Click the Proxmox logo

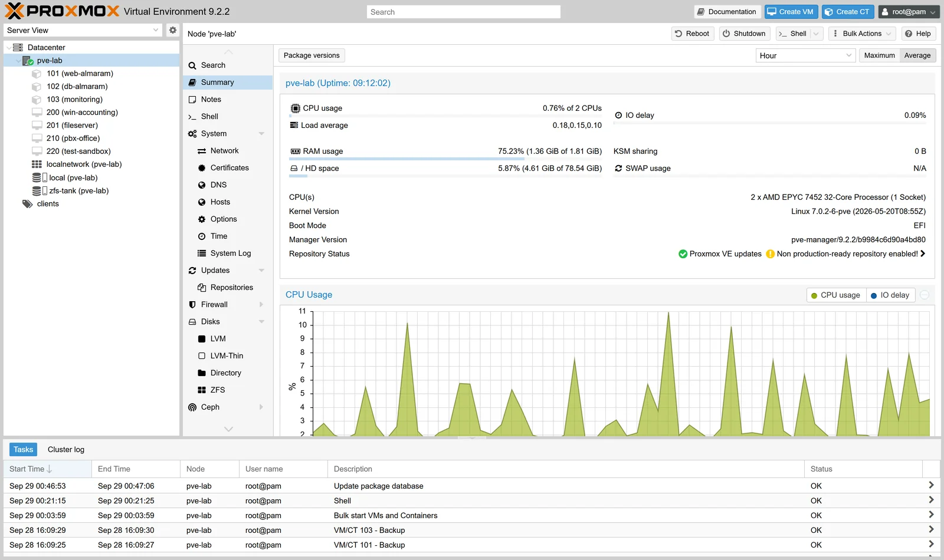[x=62, y=11]
